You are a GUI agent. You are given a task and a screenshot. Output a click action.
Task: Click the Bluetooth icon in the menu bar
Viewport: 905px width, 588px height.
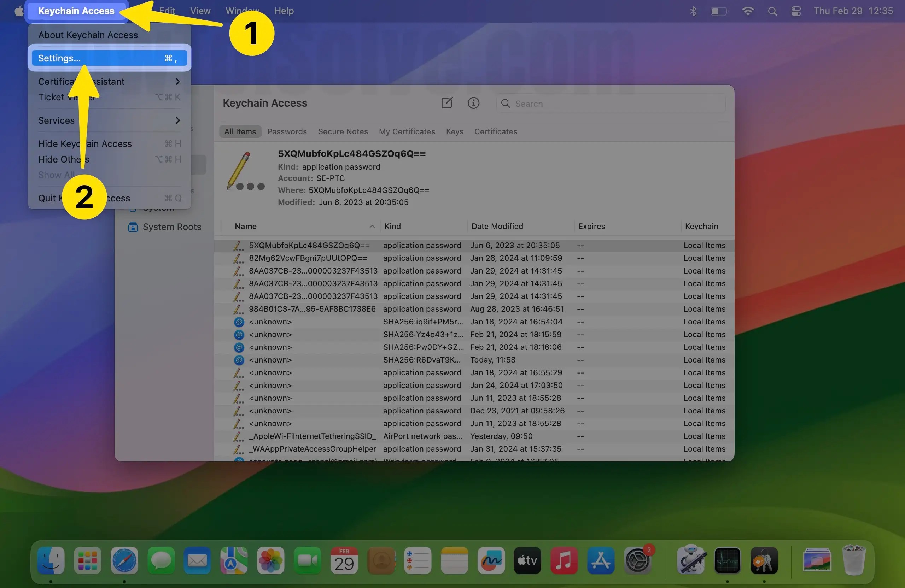(x=693, y=11)
